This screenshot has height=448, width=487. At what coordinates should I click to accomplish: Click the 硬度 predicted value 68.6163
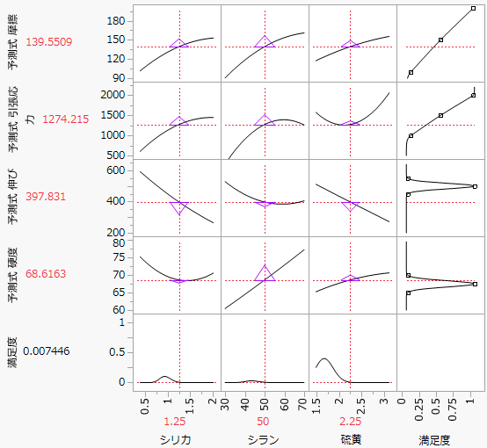[x=46, y=274]
